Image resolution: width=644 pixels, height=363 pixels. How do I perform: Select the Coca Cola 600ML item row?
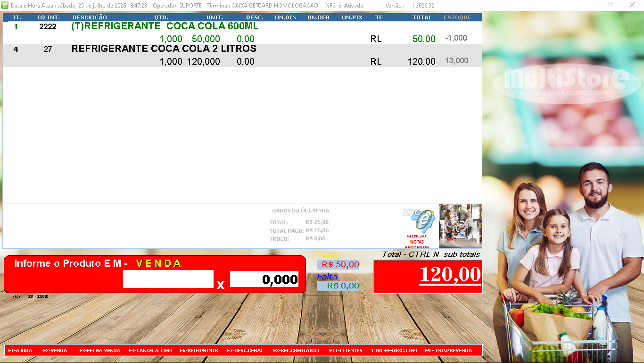click(x=242, y=33)
